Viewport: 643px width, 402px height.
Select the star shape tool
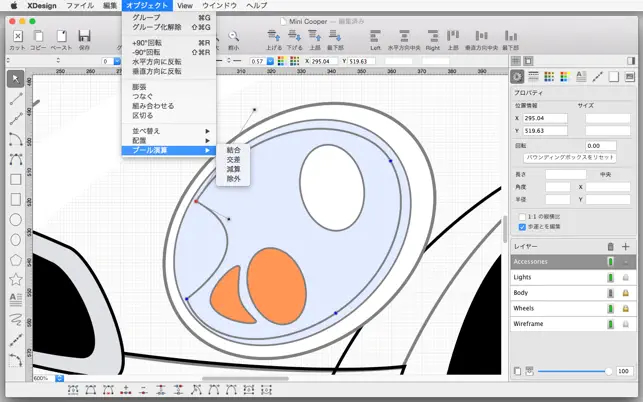click(16, 278)
